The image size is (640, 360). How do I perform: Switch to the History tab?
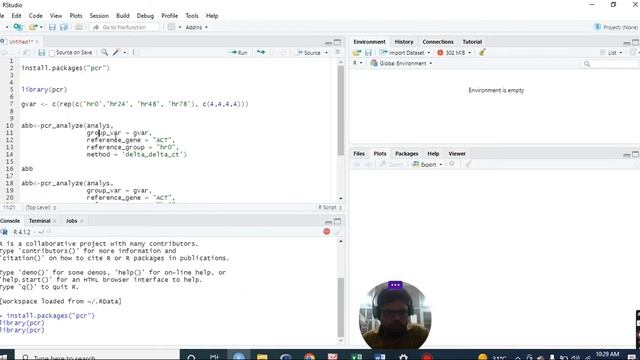pos(404,42)
